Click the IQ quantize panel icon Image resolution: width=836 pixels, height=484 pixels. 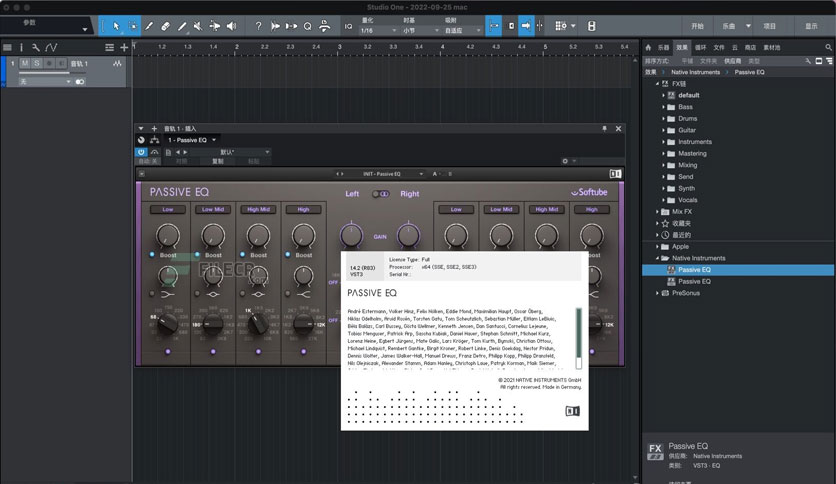(x=348, y=26)
